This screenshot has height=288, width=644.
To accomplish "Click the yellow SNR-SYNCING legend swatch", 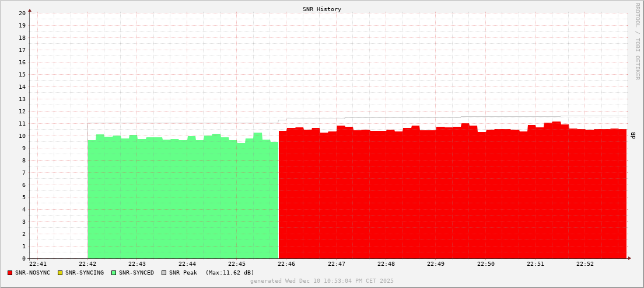I will click(60, 273).
